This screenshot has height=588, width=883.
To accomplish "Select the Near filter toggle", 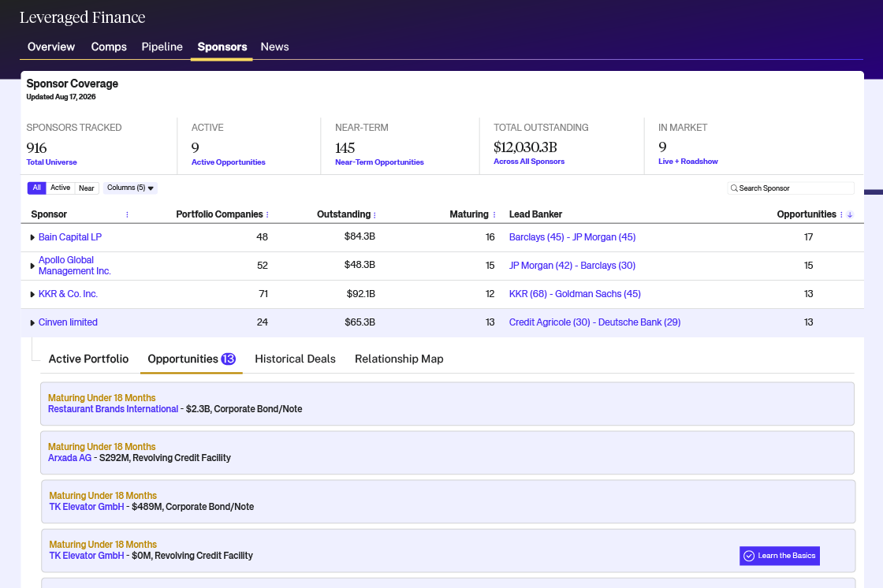I will tap(86, 188).
